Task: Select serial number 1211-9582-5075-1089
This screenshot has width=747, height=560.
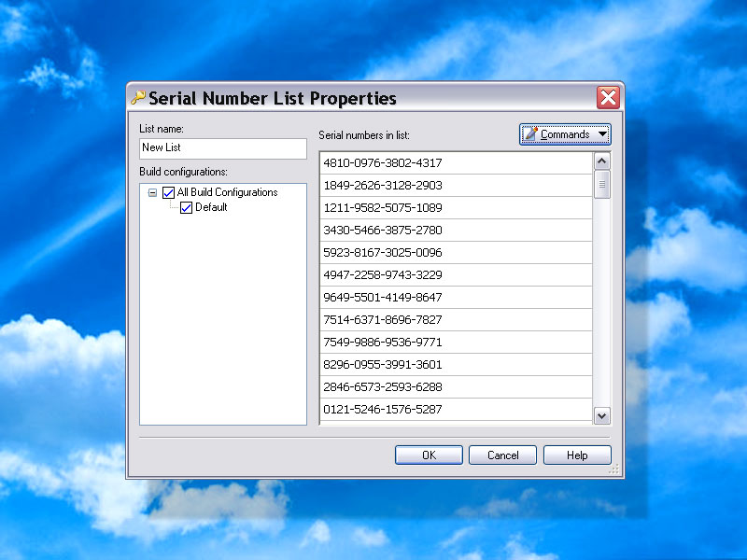Action: pyautogui.click(x=456, y=207)
